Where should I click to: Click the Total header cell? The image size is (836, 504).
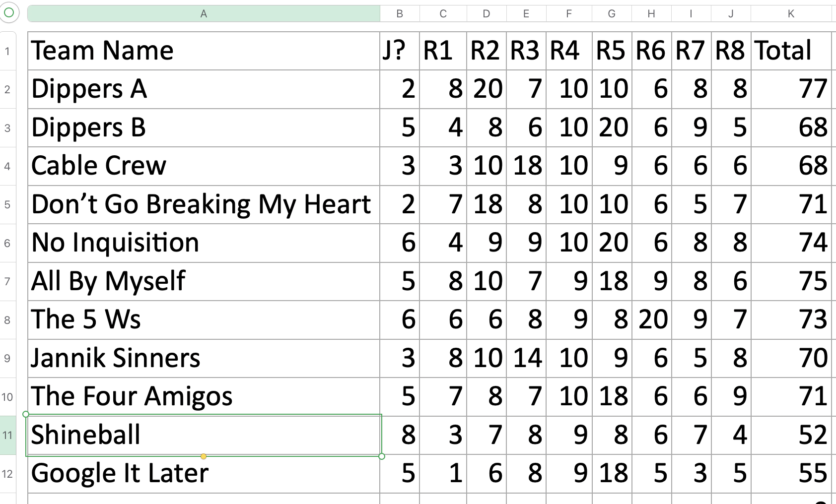(791, 51)
